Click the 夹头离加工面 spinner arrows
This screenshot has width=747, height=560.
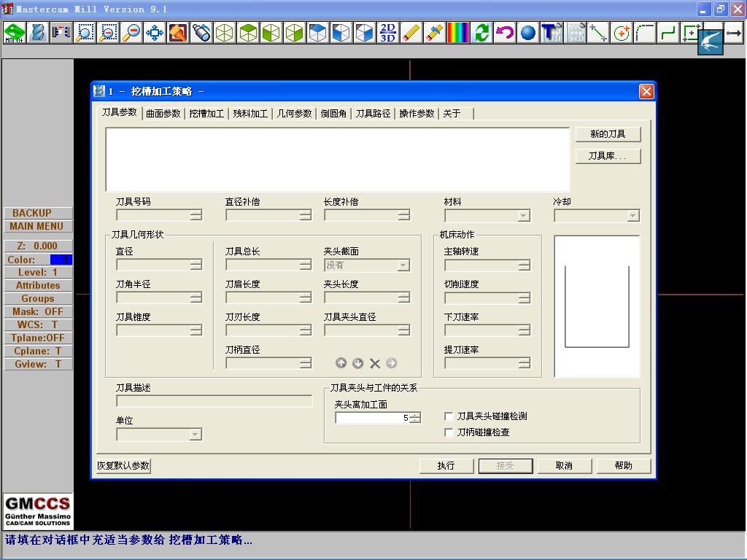click(x=415, y=418)
